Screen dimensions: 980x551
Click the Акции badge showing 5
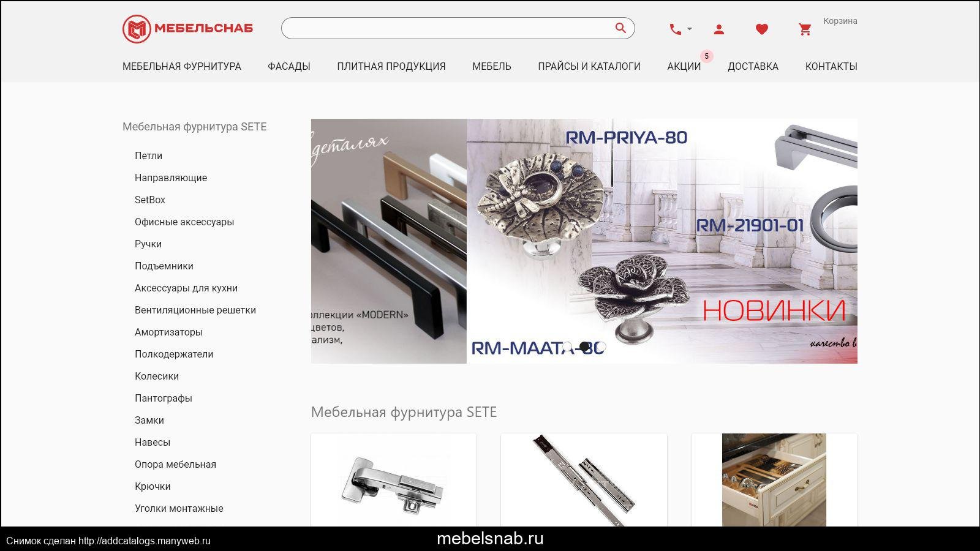[706, 56]
